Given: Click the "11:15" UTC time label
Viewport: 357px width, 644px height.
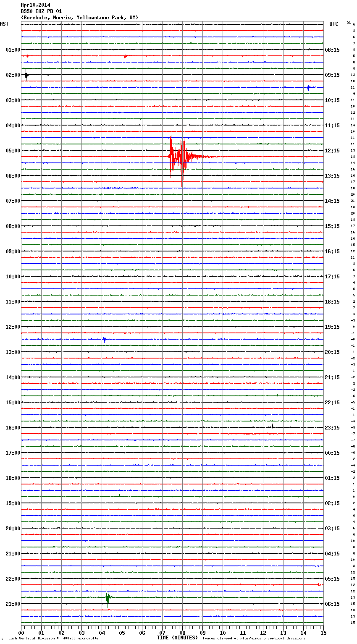Looking at the screenshot, I should [x=332, y=126].
